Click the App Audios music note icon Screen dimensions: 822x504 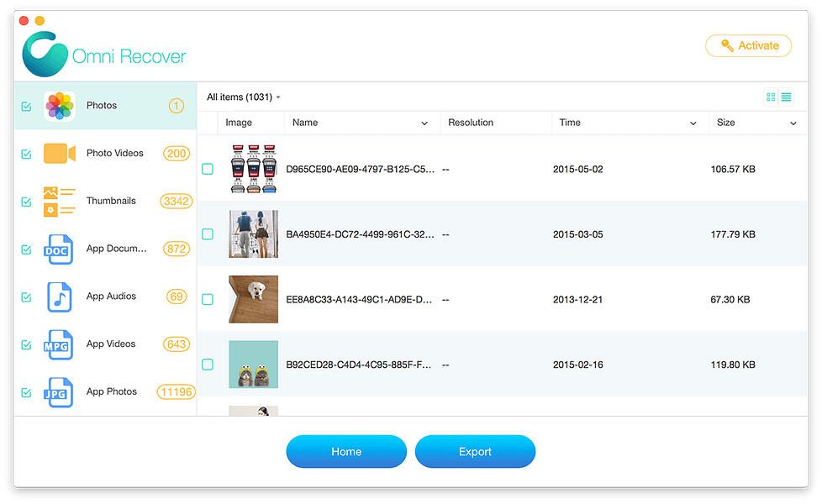point(59,297)
